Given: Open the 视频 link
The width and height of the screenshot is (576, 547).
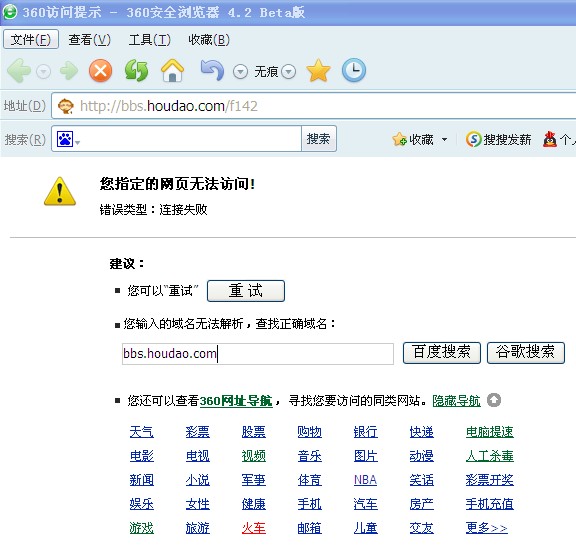Looking at the screenshot, I should coord(253,456).
